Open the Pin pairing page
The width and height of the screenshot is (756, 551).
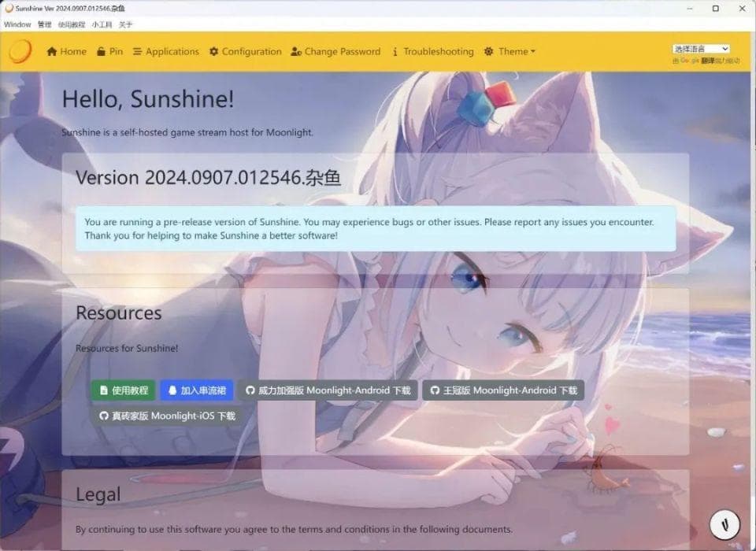(x=110, y=52)
